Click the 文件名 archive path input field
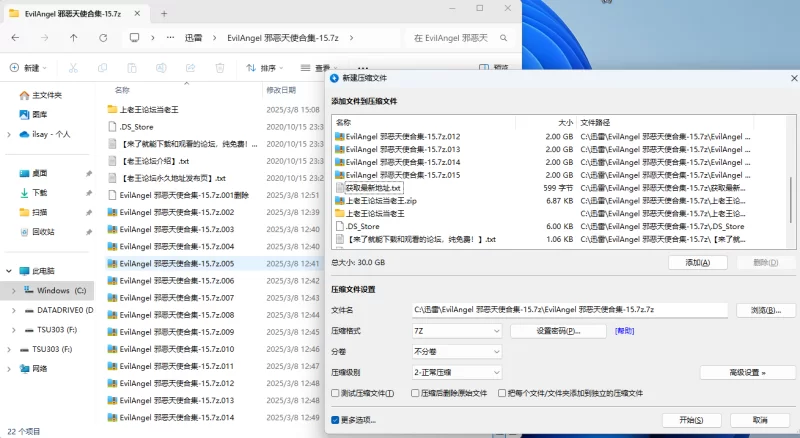800x438 pixels. point(569,310)
